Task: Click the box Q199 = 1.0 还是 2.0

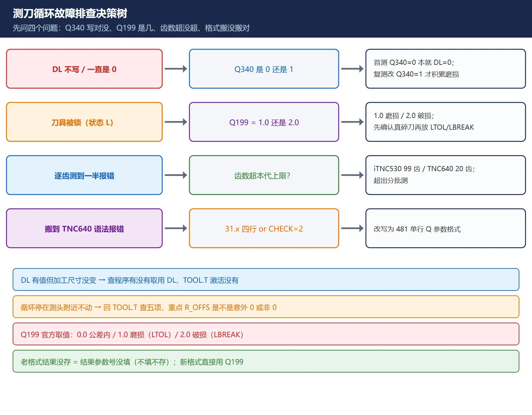Action: tap(264, 122)
